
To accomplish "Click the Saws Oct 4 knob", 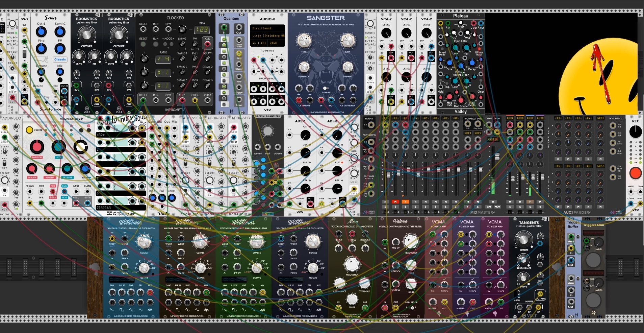I will pos(41,32).
